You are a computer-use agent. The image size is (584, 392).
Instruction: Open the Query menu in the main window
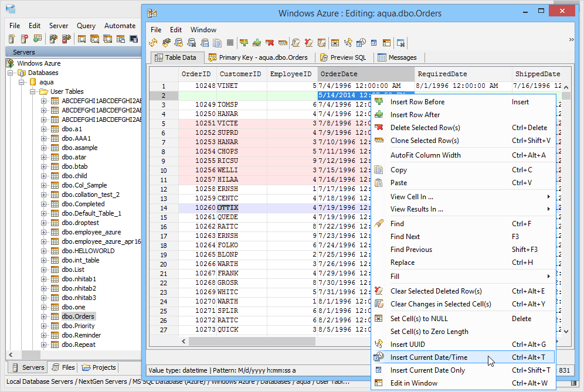point(86,26)
